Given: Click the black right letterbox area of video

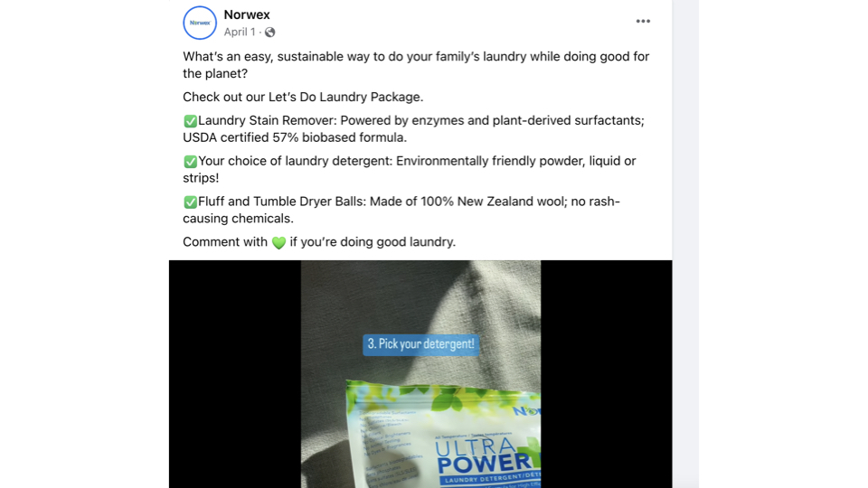Looking at the screenshot, I should click(x=607, y=374).
